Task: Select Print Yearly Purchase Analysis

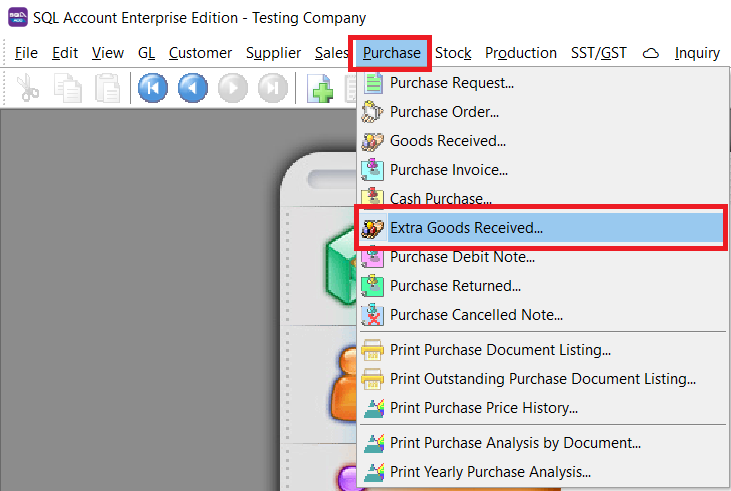Action: click(490, 472)
